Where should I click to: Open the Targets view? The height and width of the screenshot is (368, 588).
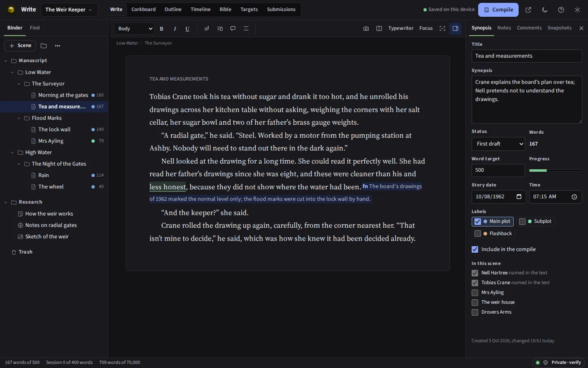click(x=249, y=9)
